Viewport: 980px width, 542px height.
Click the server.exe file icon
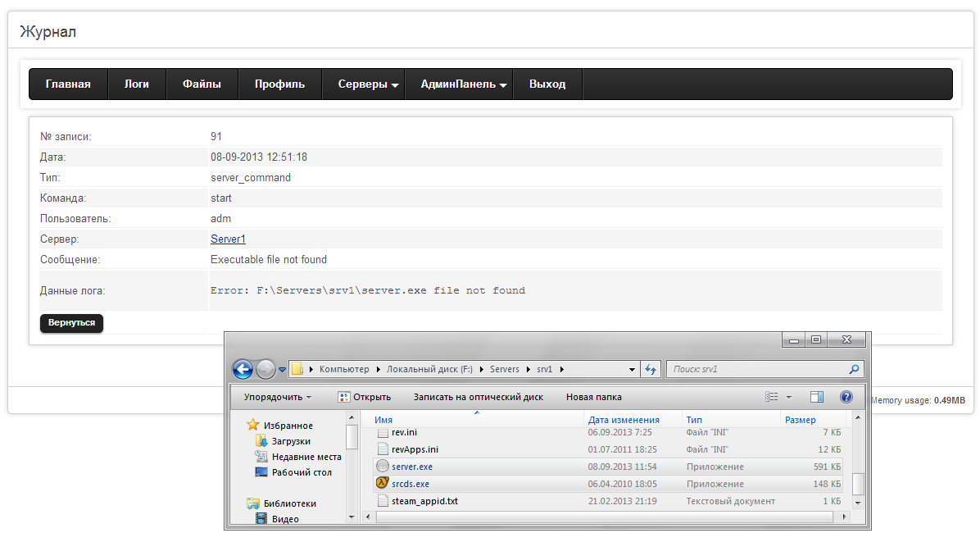[x=382, y=467]
